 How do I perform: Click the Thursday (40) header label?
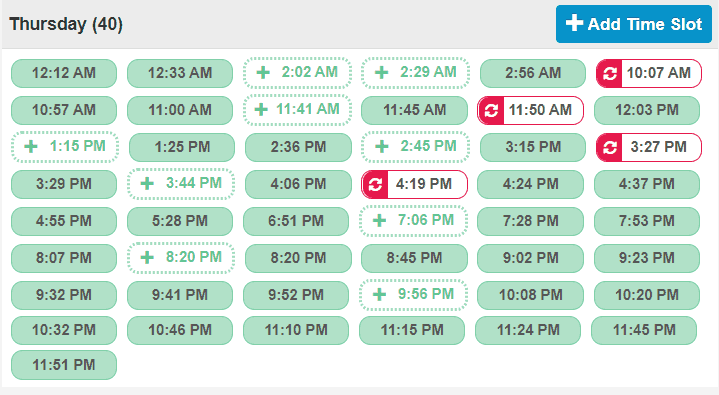[x=66, y=24]
